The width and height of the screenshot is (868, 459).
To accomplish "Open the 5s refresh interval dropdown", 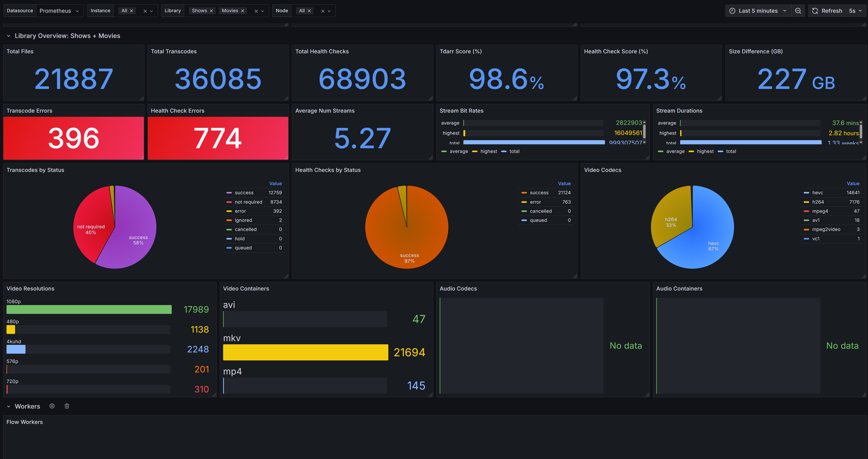I will (855, 11).
